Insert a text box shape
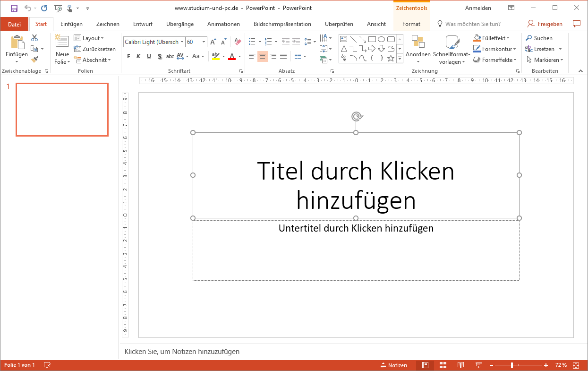This screenshot has height=371, width=588. click(x=343, y=39)
